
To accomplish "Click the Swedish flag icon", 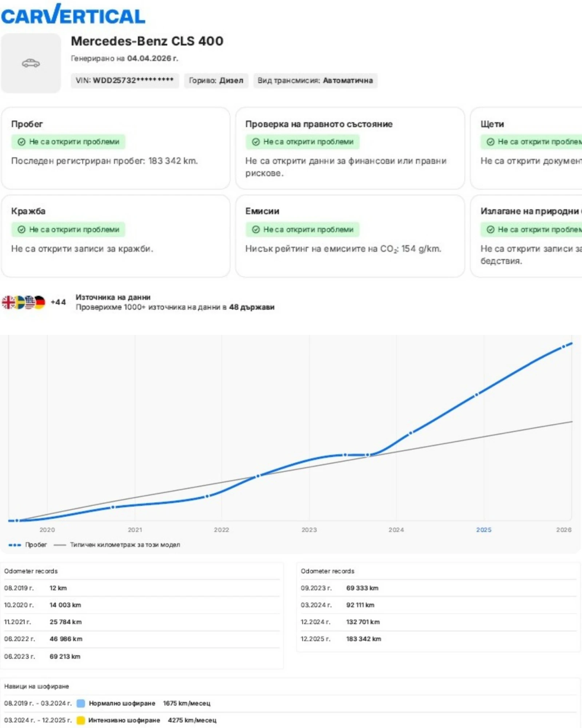I will tap(20, 302).
